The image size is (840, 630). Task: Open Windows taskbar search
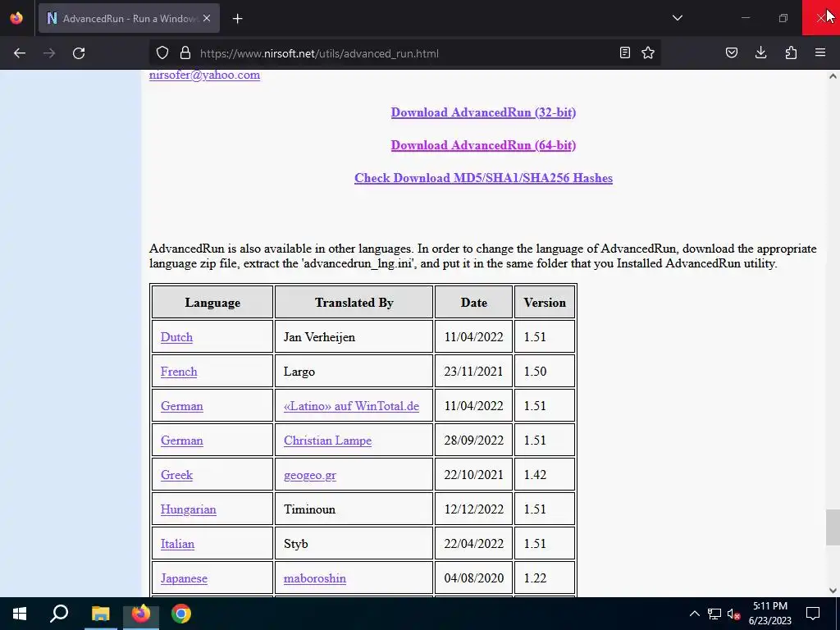pos(59,614)
